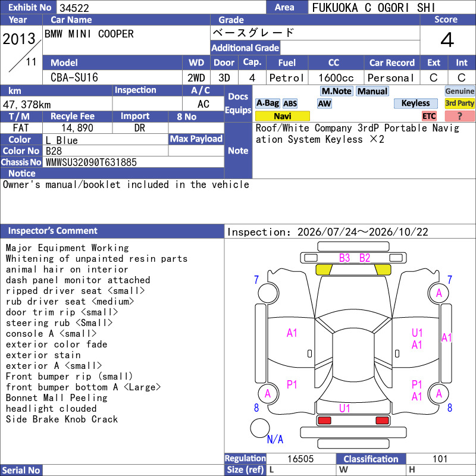476x476 pixels.
Task: Click the A.Bag equipment badge
Action: click(x=267, y=103)
